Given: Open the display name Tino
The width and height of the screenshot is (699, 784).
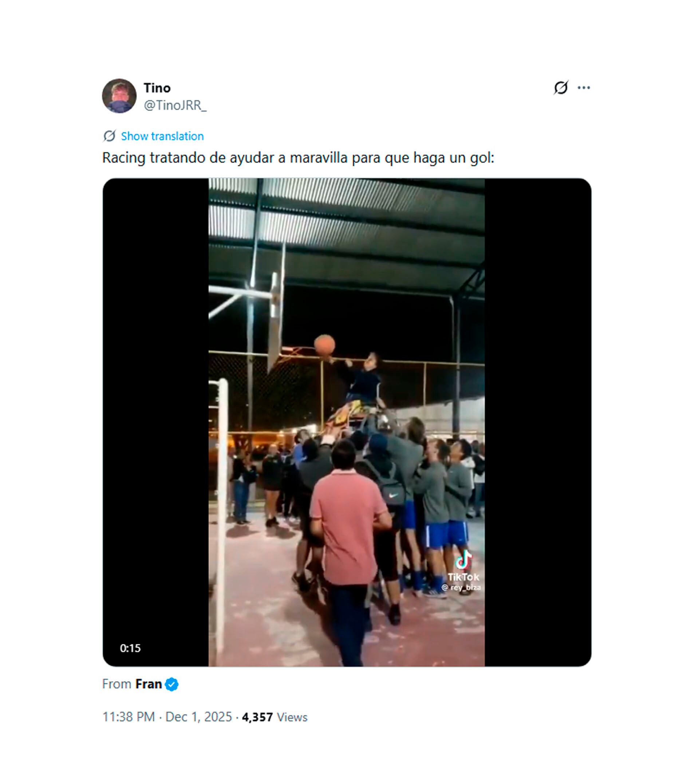Looking at the screenshot, I should click(x=157, y=88).
